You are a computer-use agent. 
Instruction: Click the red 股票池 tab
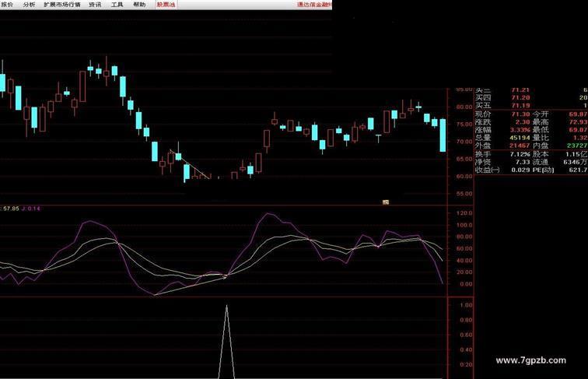pos(166,5)
